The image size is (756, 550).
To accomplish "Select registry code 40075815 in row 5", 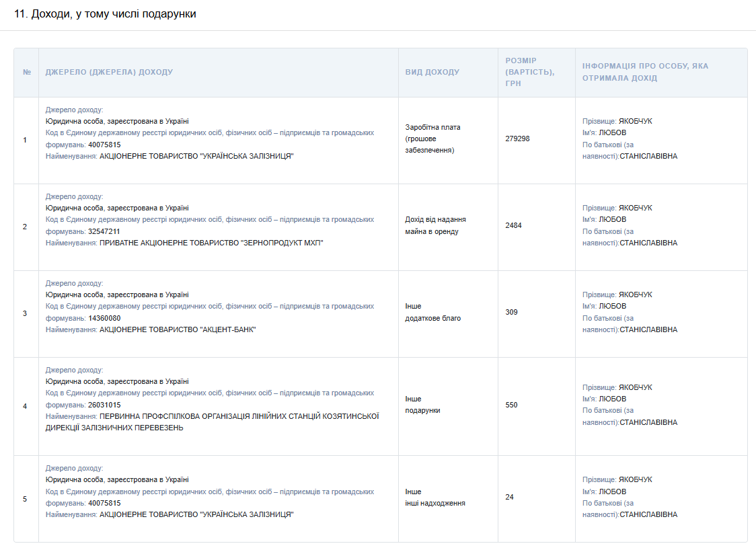I will 104,503.
